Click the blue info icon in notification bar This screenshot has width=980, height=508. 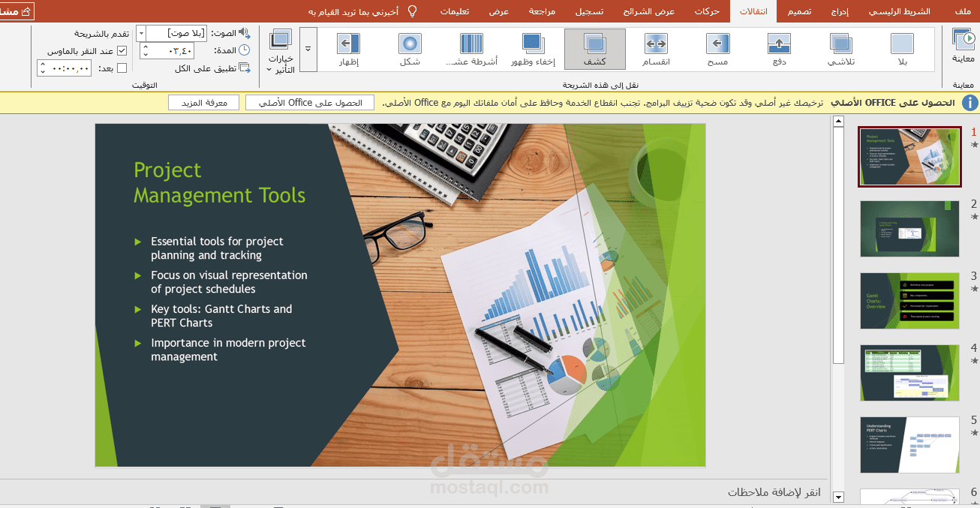tap(969, 103)
